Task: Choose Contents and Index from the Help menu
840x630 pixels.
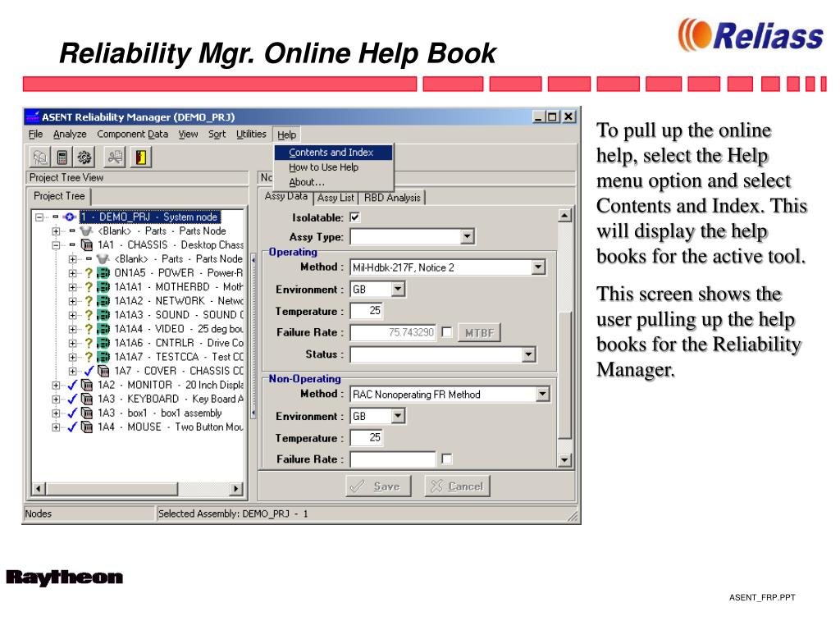Action: pos(333,152)
